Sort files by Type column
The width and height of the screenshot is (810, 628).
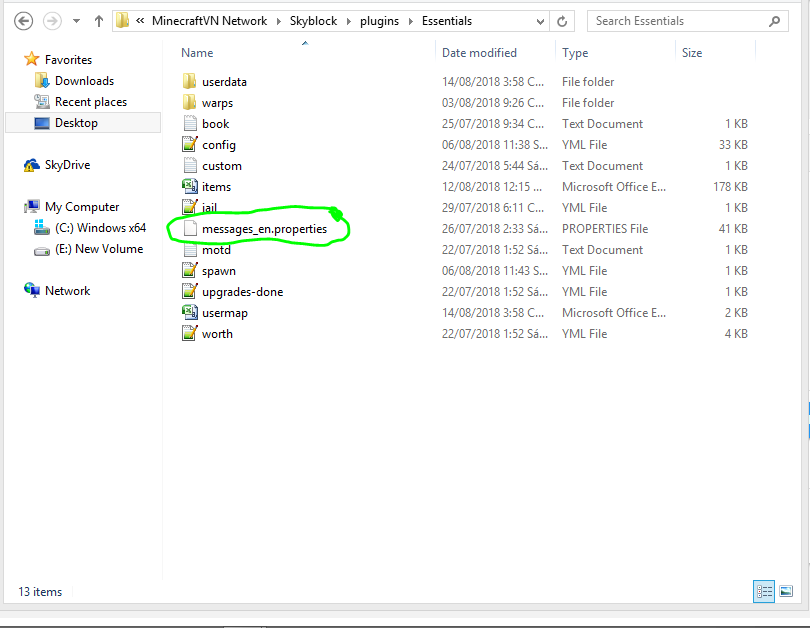[575, 53]
